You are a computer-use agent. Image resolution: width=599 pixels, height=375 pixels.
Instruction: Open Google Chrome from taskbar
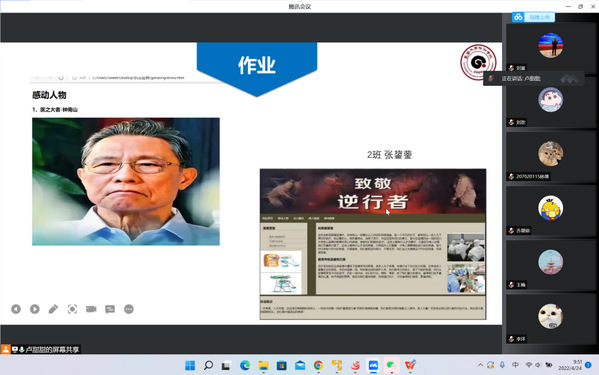[x=318, y=365]
